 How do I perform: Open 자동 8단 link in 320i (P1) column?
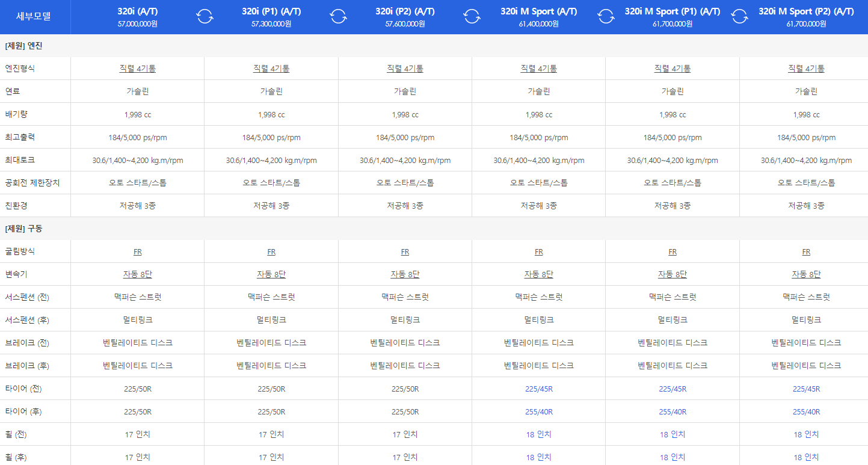coord(271,274)
